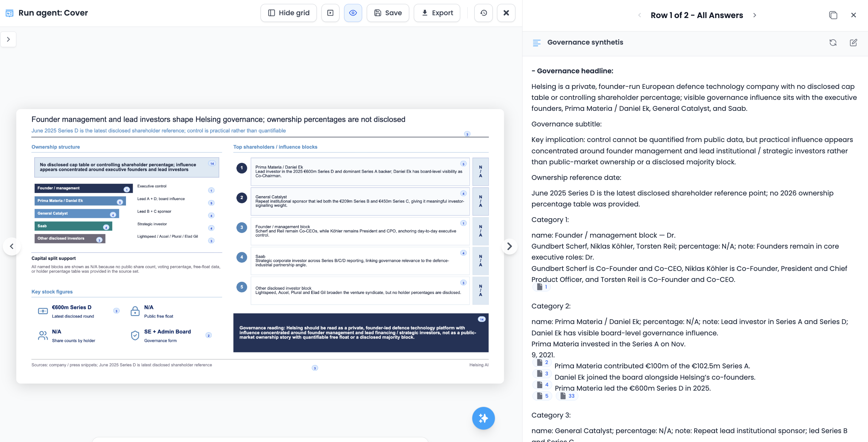Edit the Governance synthetis answer
This screenshot has height=442, width=868.
coord(853,42)
